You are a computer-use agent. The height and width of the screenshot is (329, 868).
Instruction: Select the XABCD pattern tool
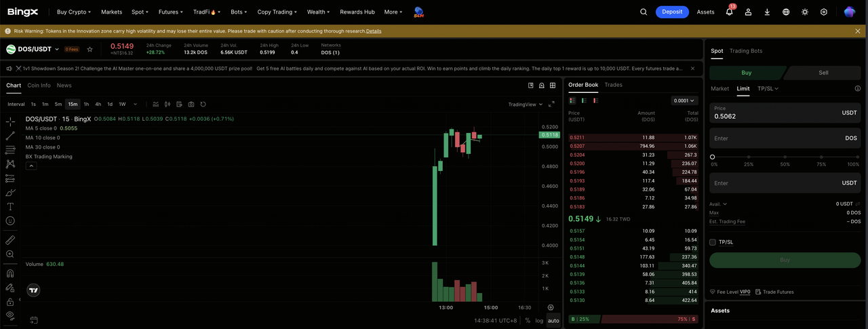10,164
